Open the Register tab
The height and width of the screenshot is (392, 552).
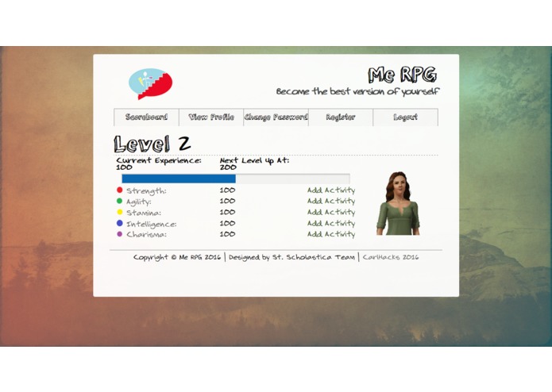[341, 117]
